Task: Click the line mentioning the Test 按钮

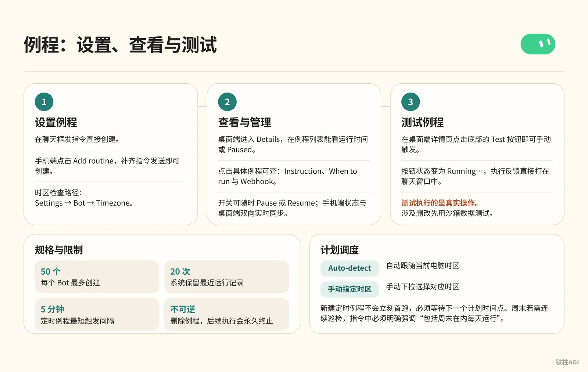Action: tap(476, 144)
